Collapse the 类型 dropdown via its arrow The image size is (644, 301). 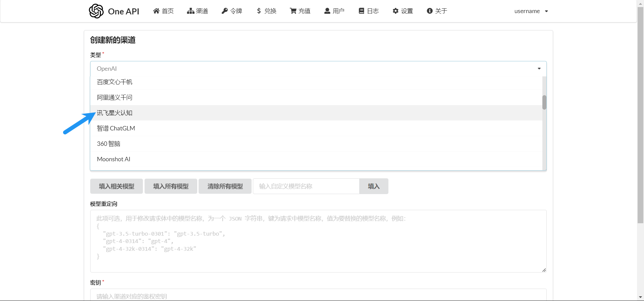[x=539, y=69]
